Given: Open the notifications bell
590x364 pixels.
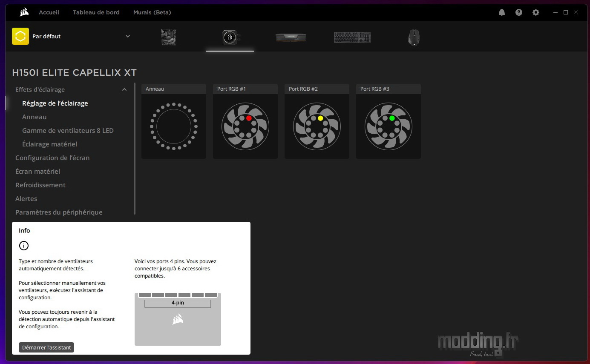Looking at the screenshot, I should click(x=502, y=12).
